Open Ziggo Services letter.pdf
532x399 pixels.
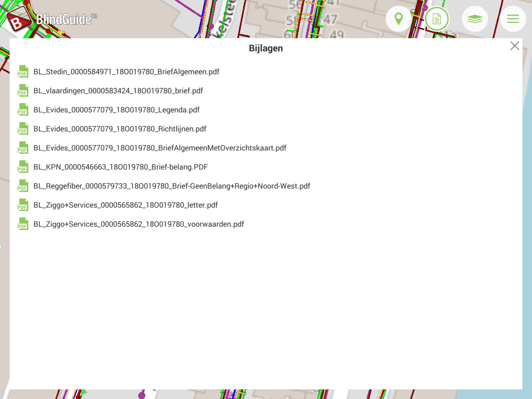pyautogui.click(x=125, y=205)
